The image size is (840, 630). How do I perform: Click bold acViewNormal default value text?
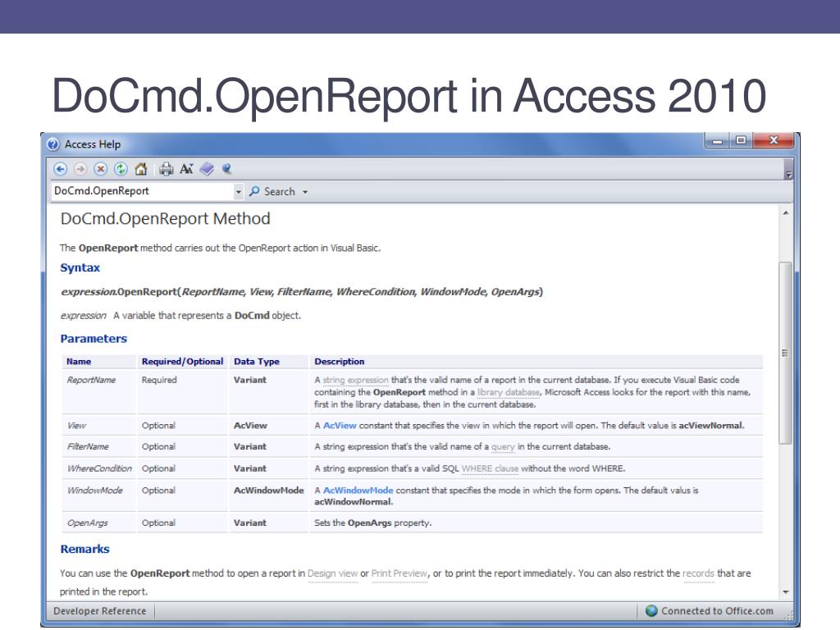711,426
